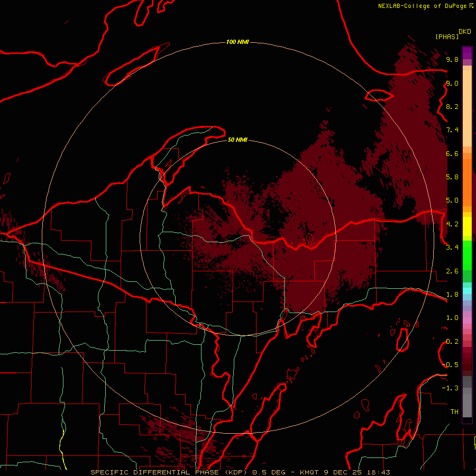Click the -0.5 value on the scale
476x476 pixels.
point(450,364)
